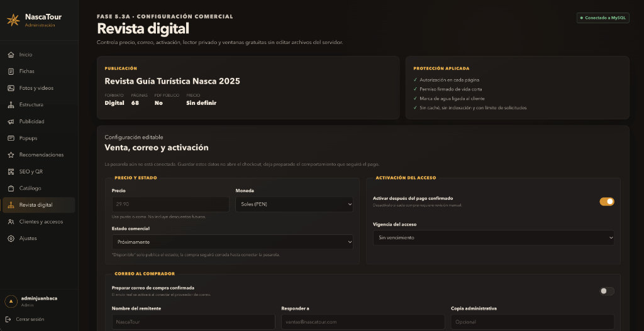644x331 pixels.
Task: Click the Digital format value
Action: pos(114,103)
